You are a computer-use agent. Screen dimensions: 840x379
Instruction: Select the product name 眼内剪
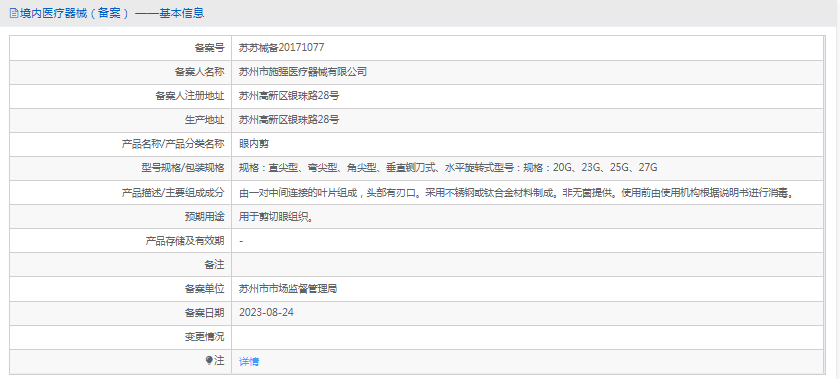(x=253, y=144)
